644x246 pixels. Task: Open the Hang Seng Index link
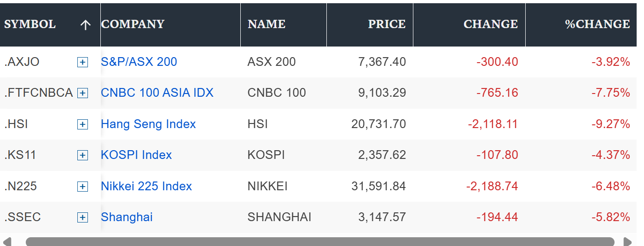pos(148,124)
